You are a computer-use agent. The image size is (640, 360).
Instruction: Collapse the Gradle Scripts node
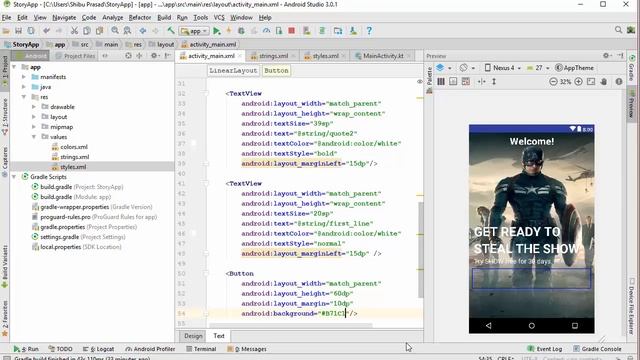(14, 177)
